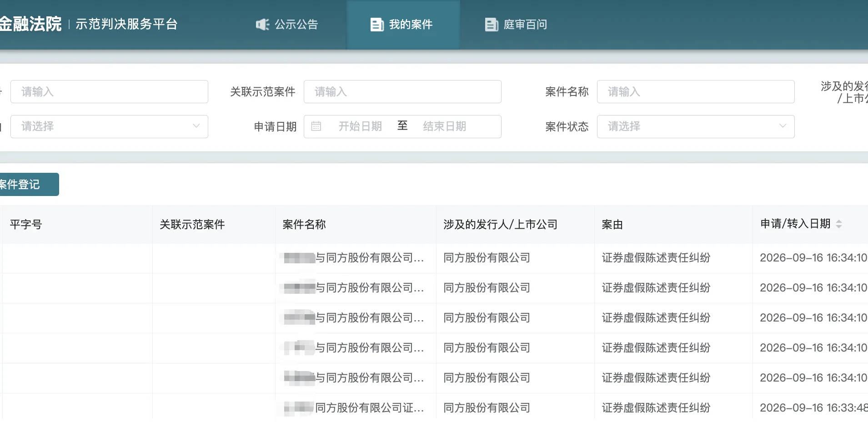Click the 涉及的发行人/上市公司 column header
Viewport: 868px width, 427px height.
tap(500, 225)
